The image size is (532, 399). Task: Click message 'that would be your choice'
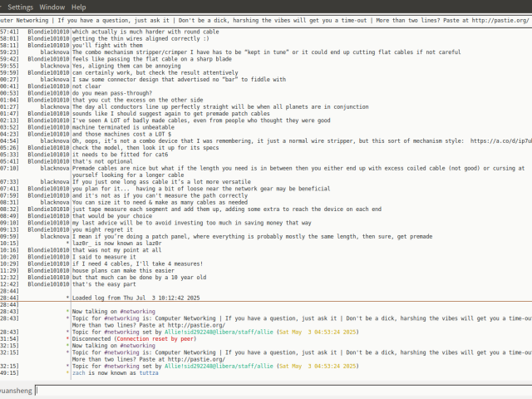click(x=112, y=216)
